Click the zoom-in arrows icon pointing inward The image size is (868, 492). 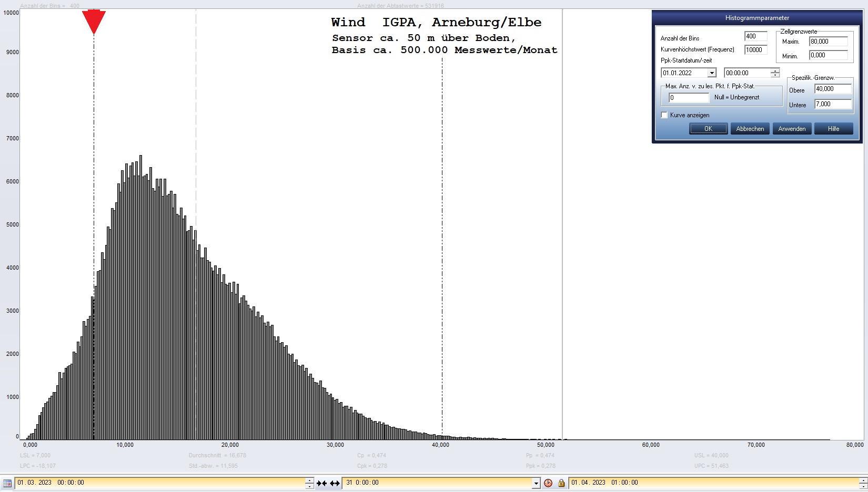click(321, 483)
